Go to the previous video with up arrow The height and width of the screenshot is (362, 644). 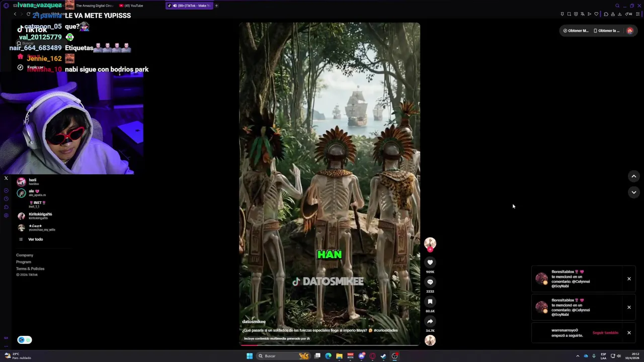pos(634,176)
